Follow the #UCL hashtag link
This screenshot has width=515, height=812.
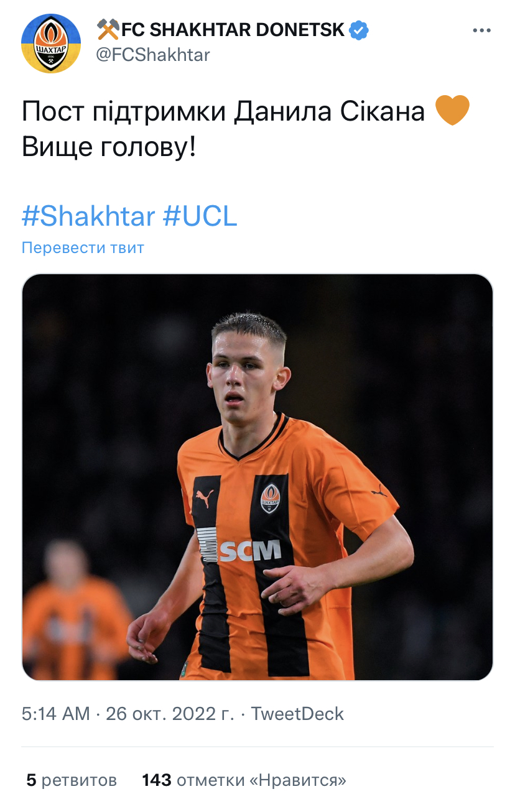coord(200,216)
